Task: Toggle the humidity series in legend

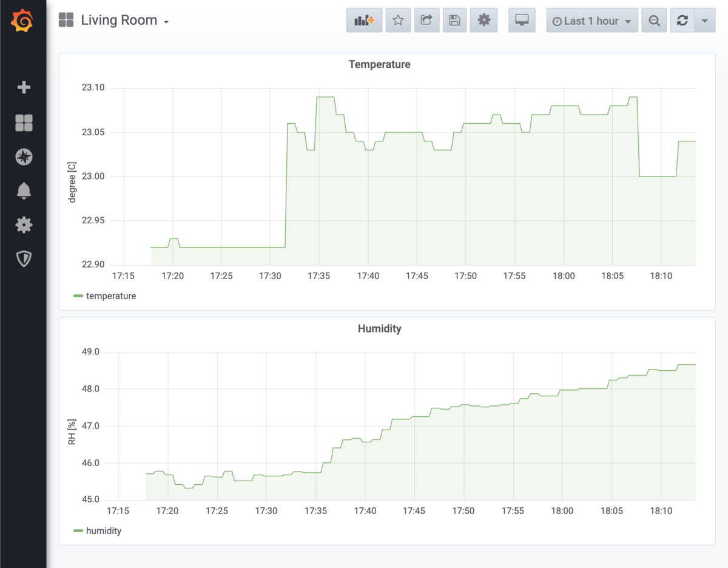Action: click(104, 531)
